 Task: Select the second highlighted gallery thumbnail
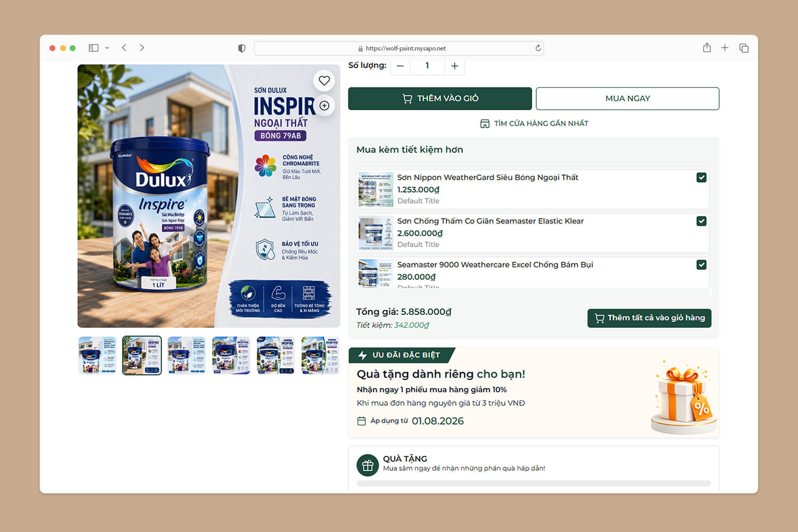142,355
